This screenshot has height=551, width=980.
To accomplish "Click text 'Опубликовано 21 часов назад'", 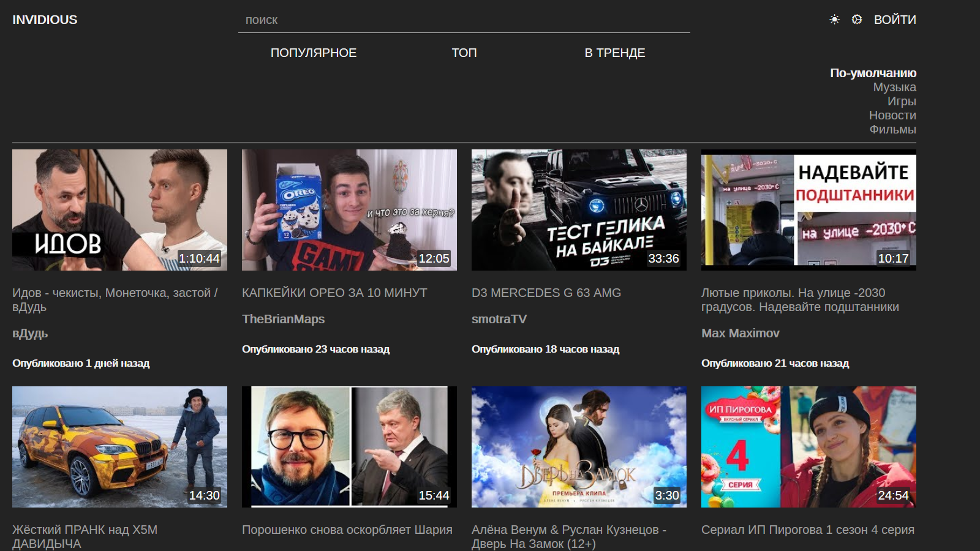I will tap(775, 363).
